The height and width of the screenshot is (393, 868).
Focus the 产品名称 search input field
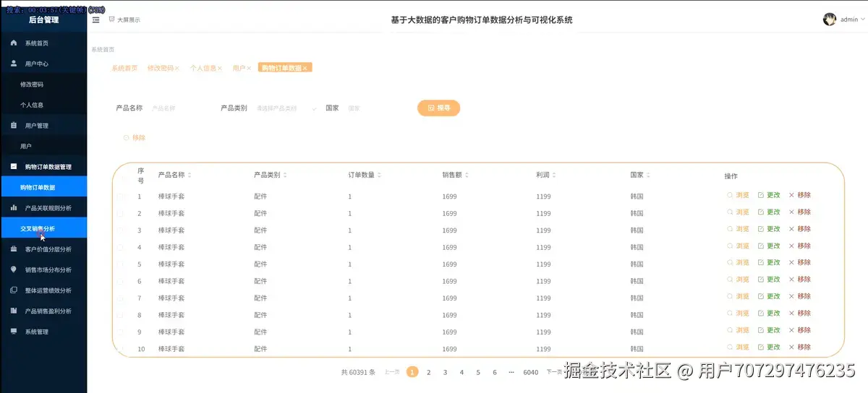coord(179,108)
